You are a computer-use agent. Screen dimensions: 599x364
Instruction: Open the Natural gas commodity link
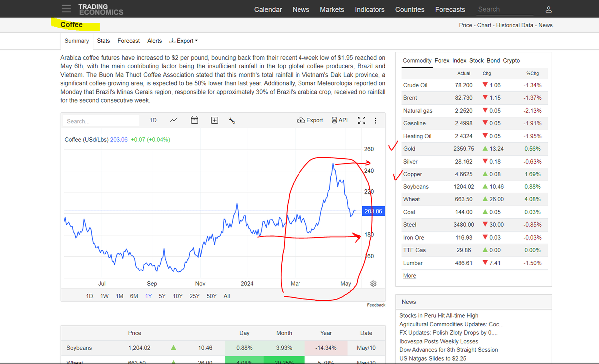coord(418,111)
